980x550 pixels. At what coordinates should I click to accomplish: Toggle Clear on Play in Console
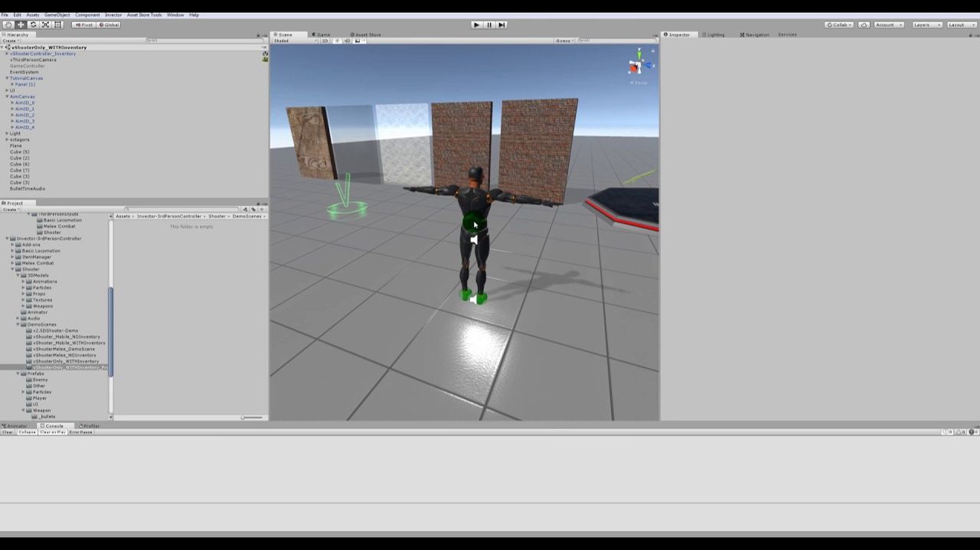[53, 432]
